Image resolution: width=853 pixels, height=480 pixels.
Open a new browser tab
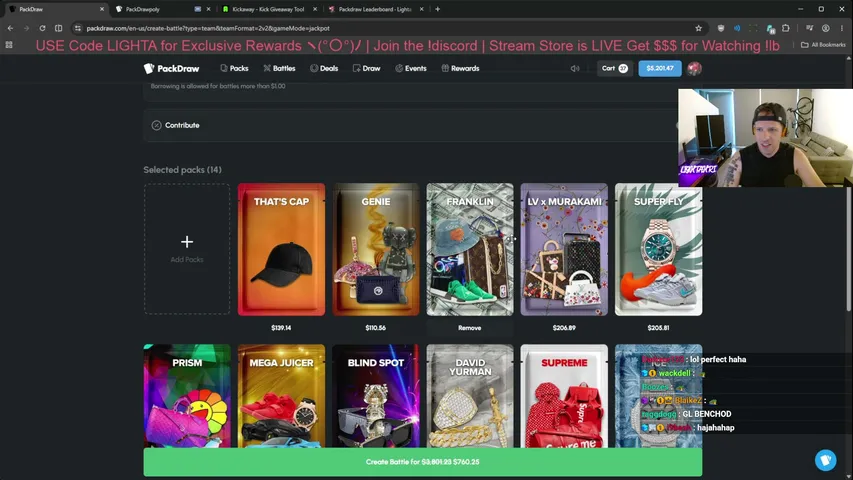[437, 9]
